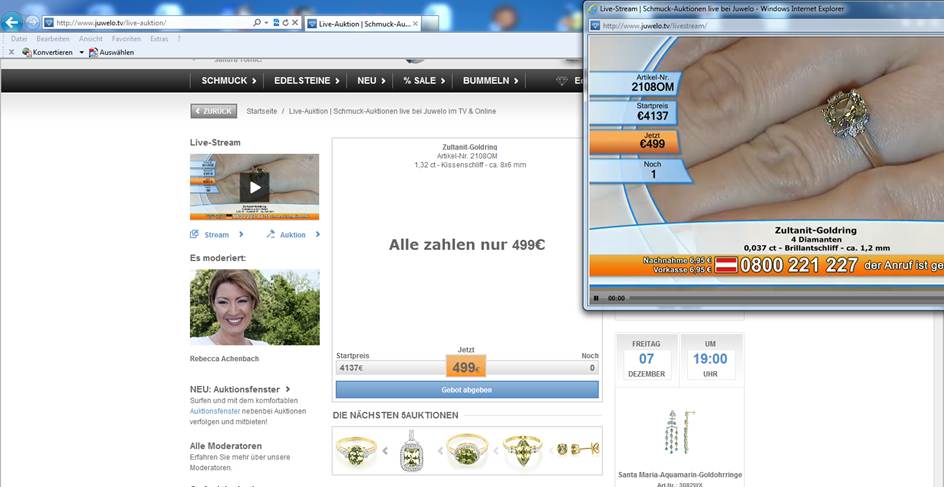
Task: Open the Konvertieren dropdown arrow
Action: coord(82,52)
